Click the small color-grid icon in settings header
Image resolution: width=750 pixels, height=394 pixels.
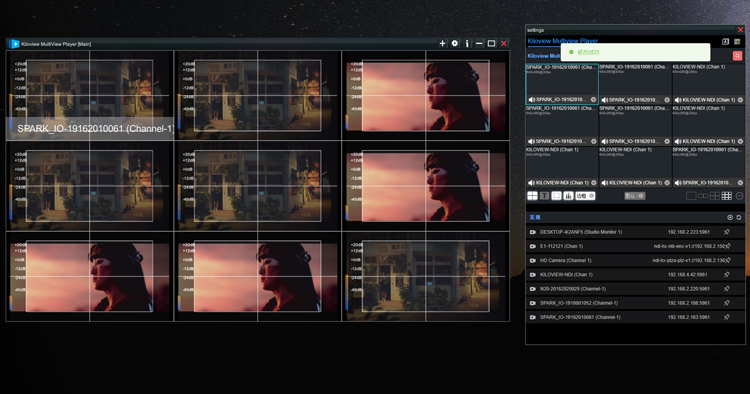737,42
